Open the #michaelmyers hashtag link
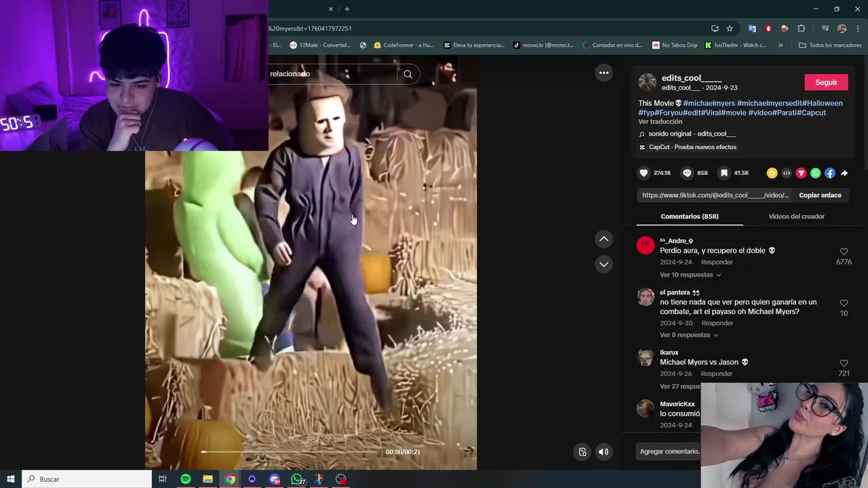868x488 pixels. (709, 103)
